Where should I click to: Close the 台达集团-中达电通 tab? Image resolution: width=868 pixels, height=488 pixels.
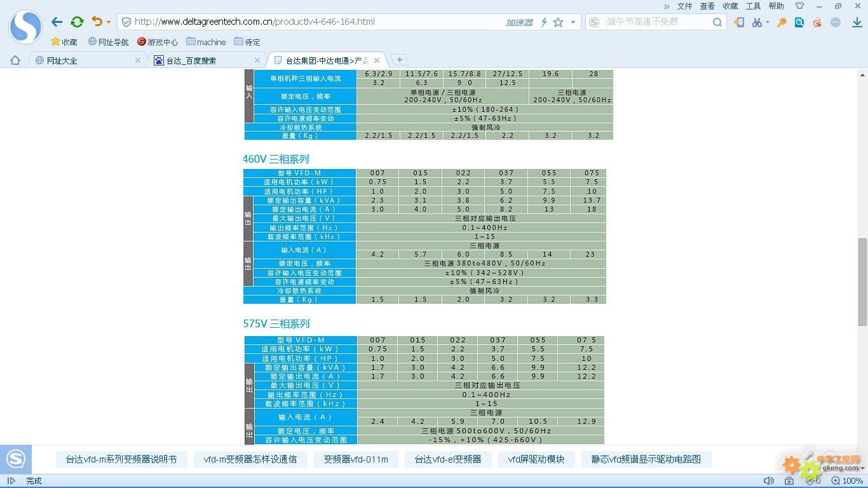pyautogui.click(x=377, y=60)
